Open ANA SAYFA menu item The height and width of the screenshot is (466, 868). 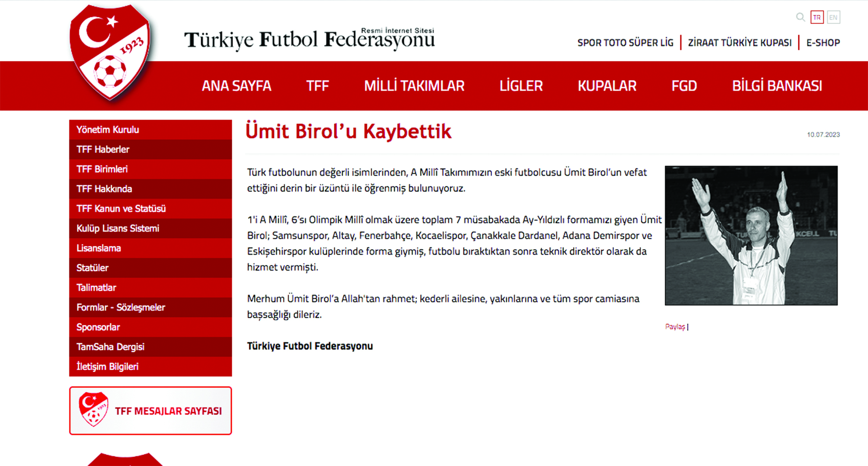(x=237, y=86)
